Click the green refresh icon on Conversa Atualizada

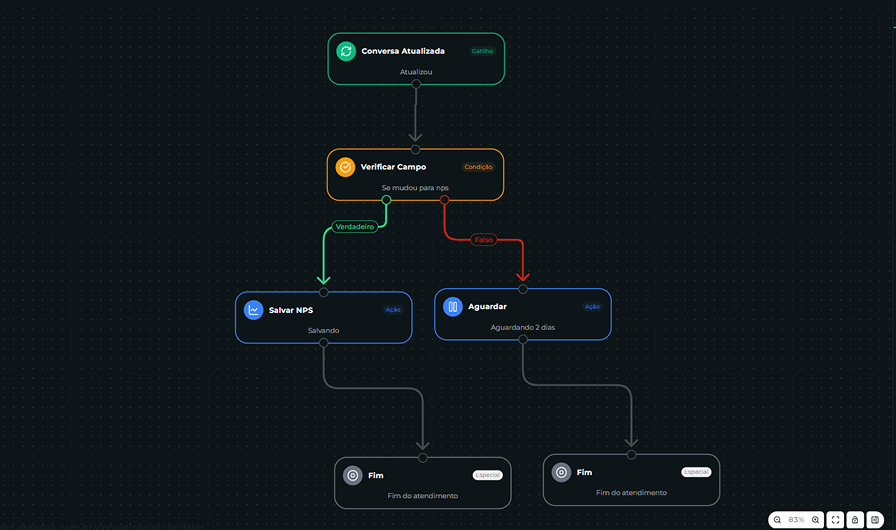(x=346, y=51)
